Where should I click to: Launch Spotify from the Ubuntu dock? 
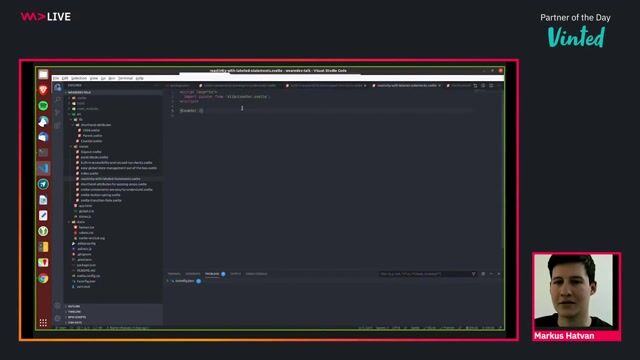43,106
